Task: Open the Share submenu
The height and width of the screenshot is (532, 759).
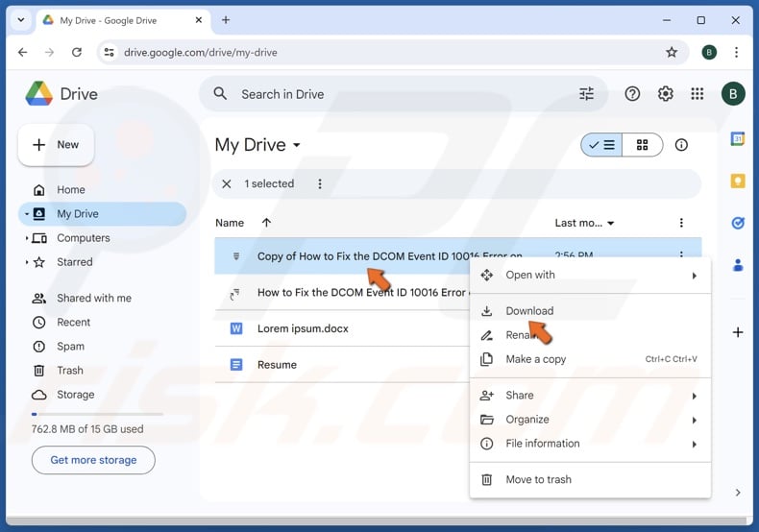Action: (590, 395)
